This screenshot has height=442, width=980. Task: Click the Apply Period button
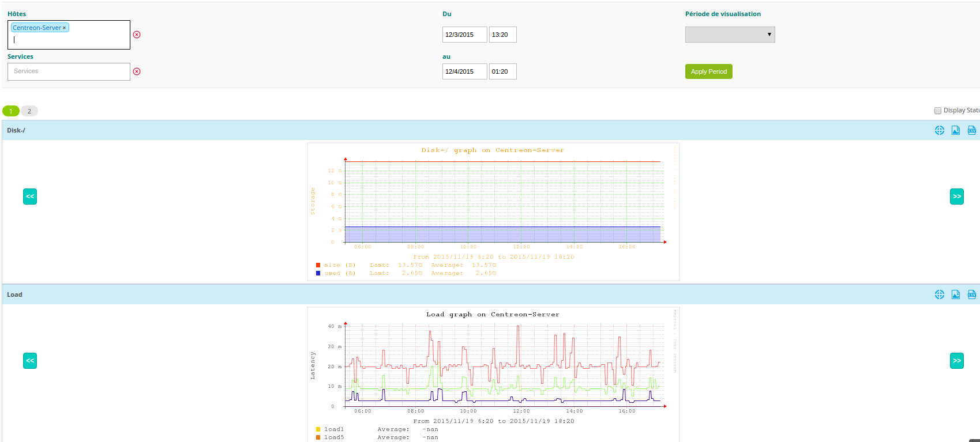[708, 71]
